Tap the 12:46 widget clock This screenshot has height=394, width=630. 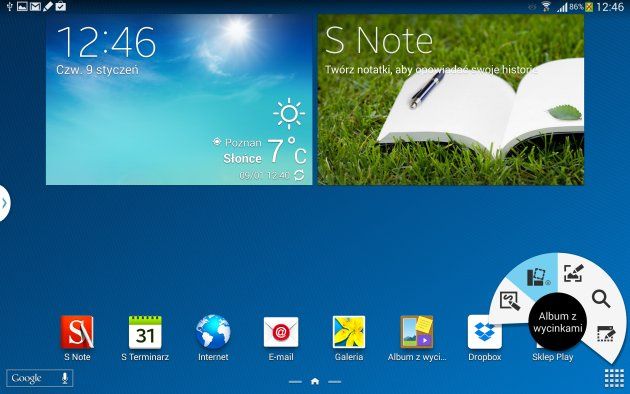tap(106, 43)
